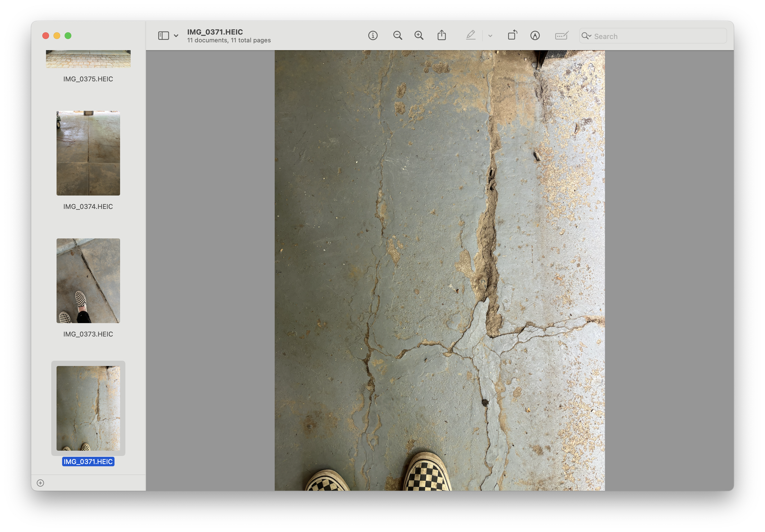Click the IMG_0373.HEIC file name label

(x=88, y=334)
